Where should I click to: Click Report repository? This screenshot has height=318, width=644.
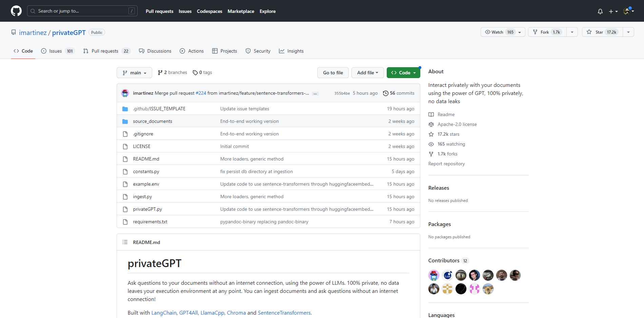tap(446, 164)
